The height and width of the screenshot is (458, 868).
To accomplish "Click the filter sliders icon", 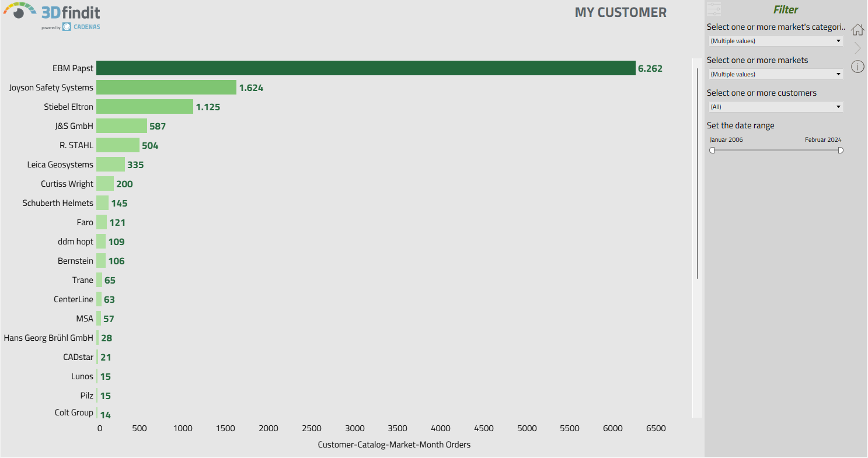I will pyautogui.click(x=714, y=9).
